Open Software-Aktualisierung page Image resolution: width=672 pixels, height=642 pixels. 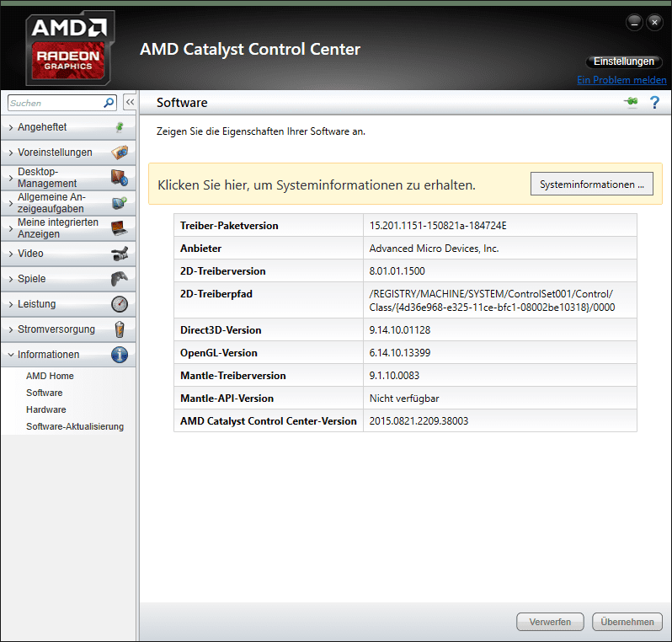(75, 426)
